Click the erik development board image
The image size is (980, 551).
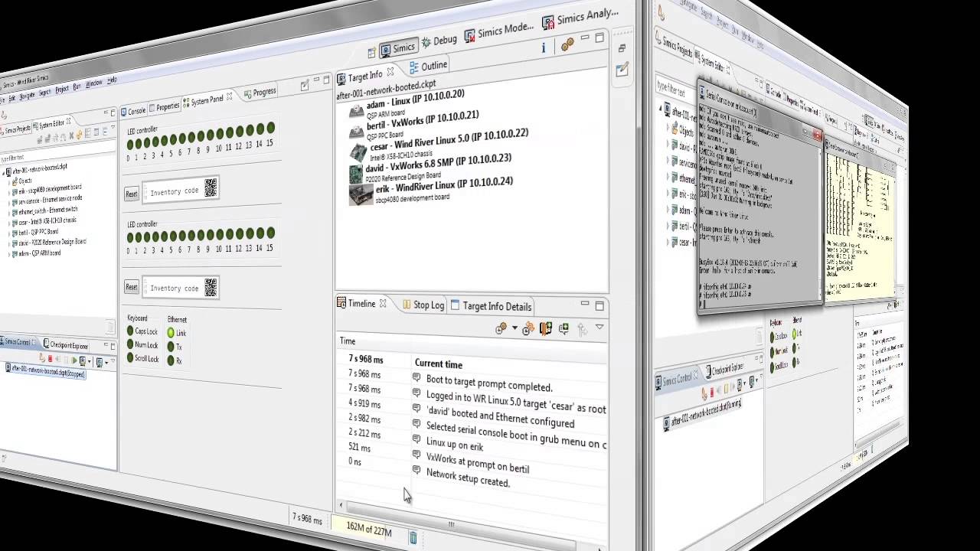[x=361, y=194]
